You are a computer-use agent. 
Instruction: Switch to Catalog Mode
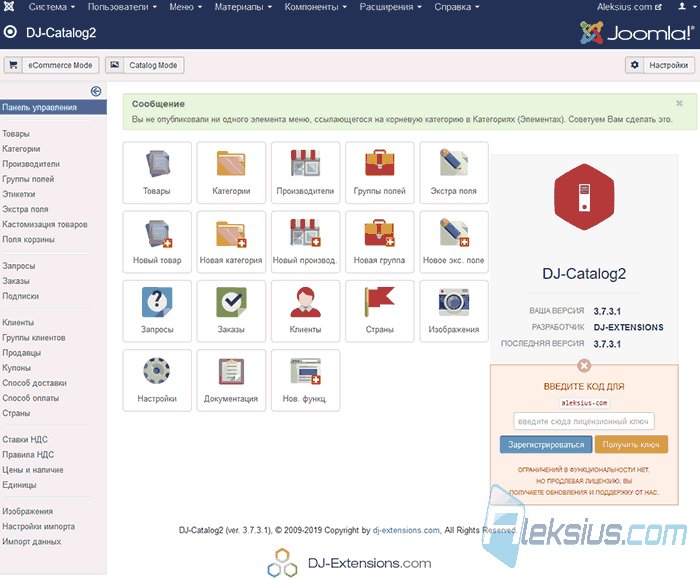145,65
